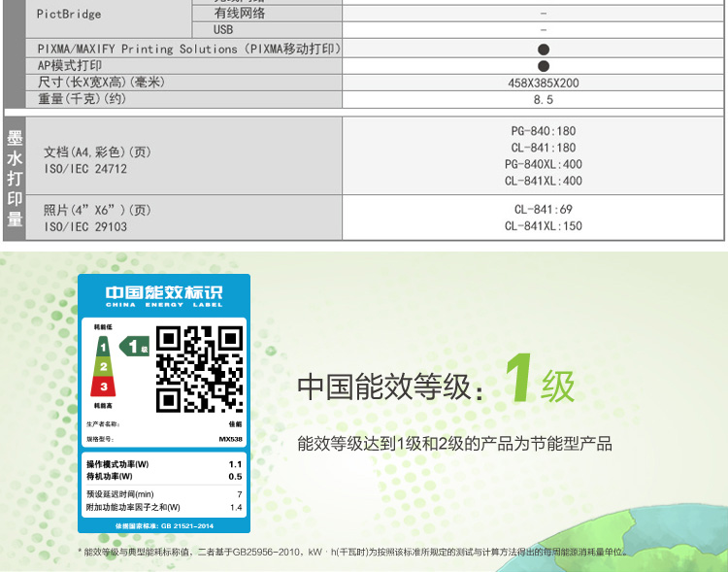Select the '中国能效标识' label title
The height and width of the screenshot is (572, 728).
(x=164, y=292)
